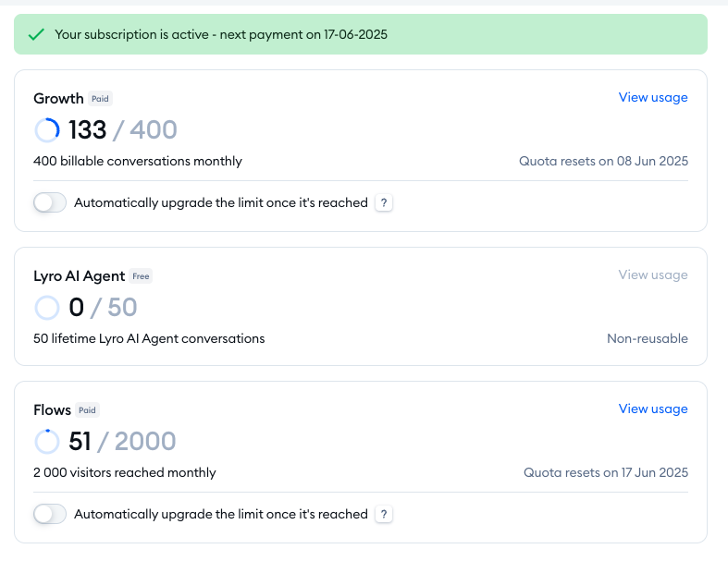Viewport: 728px width, 561px height.
Task: Open View usage for Flows plan
Action: point(653,409)
